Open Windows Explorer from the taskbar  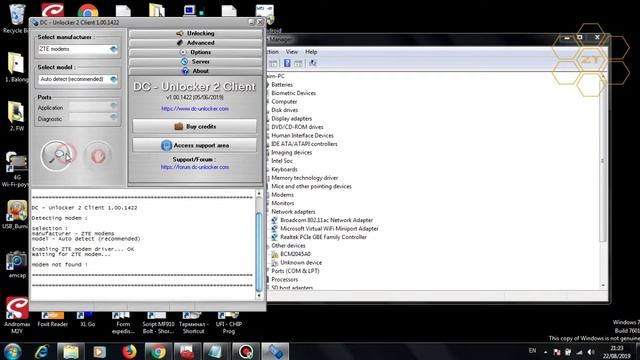point(71,351)
